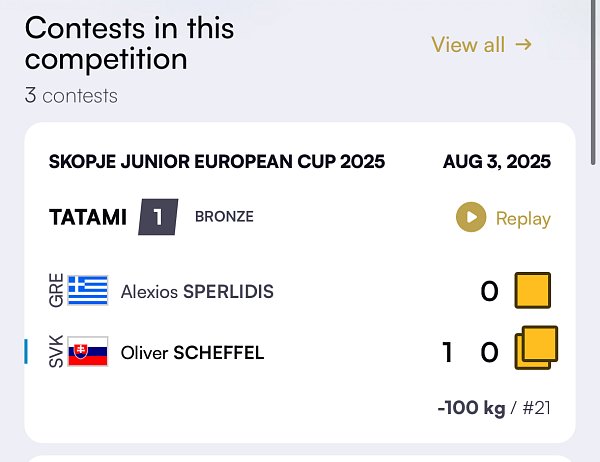Screen dimensions: 600x462
Task: Open Skopje Junior European Cup 2025 title
Action: pos(217,162)
